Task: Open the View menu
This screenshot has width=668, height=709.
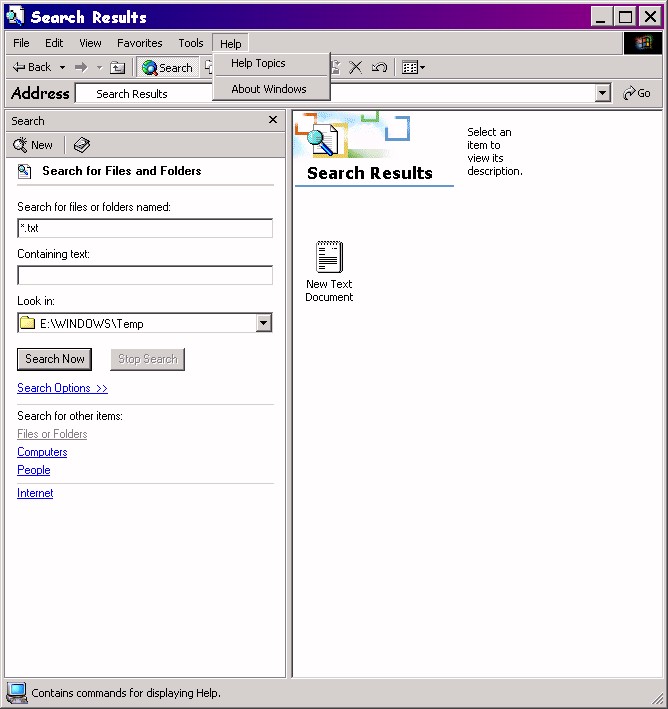Action: coord(90,43)
